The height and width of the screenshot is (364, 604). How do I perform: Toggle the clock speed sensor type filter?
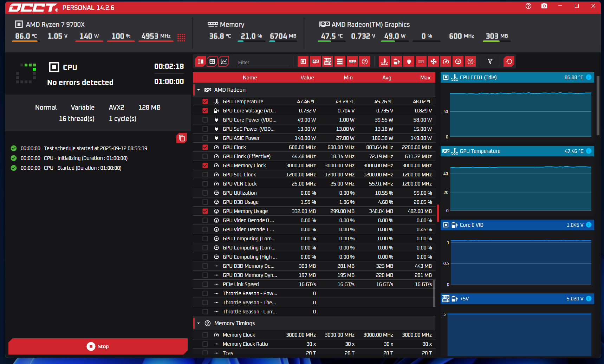pos(446,61)
